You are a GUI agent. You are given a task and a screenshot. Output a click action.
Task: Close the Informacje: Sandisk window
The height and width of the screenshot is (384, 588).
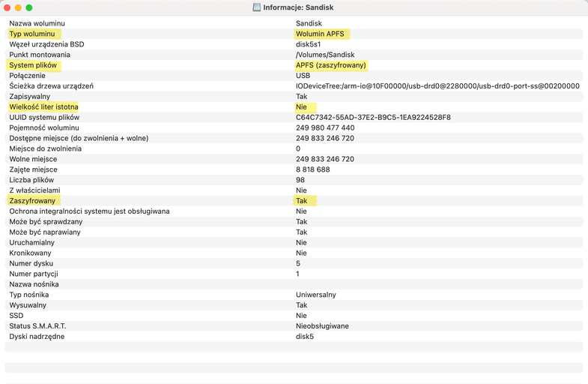[x=7, y=7]
